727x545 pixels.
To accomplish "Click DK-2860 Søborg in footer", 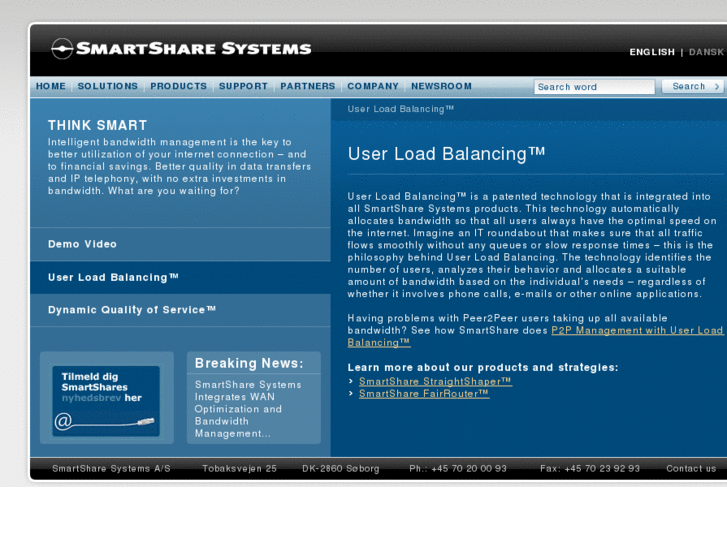I will coord(341,468).
